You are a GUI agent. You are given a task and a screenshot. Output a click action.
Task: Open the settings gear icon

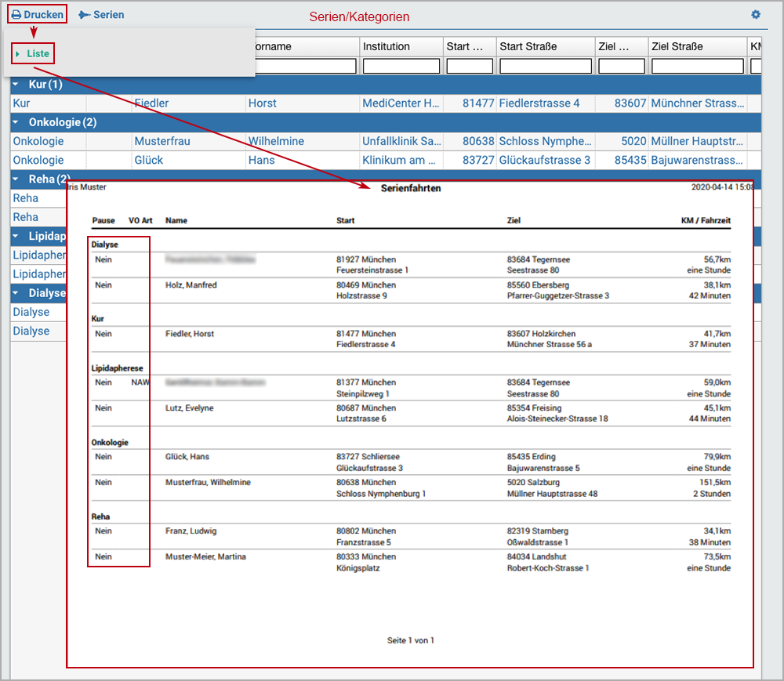tap(756, 15)
